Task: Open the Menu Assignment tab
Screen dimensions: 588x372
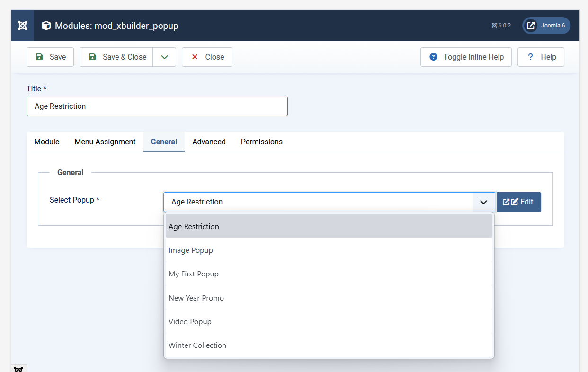Action: [x=105, y=142]
